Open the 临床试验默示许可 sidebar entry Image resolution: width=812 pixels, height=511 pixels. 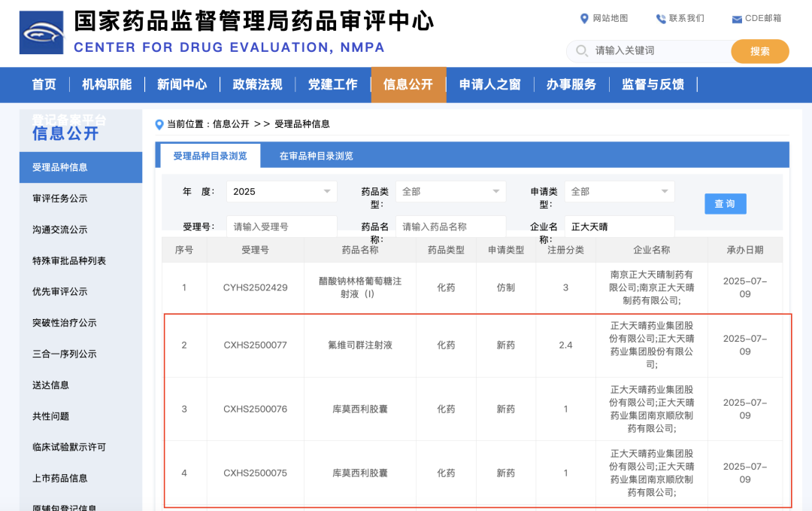coord(70,447)
